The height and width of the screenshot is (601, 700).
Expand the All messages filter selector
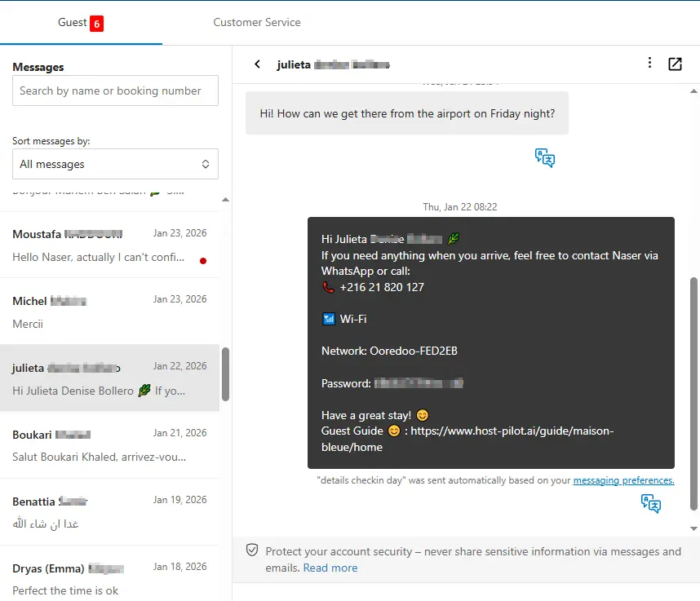click(x=115, y=164)
